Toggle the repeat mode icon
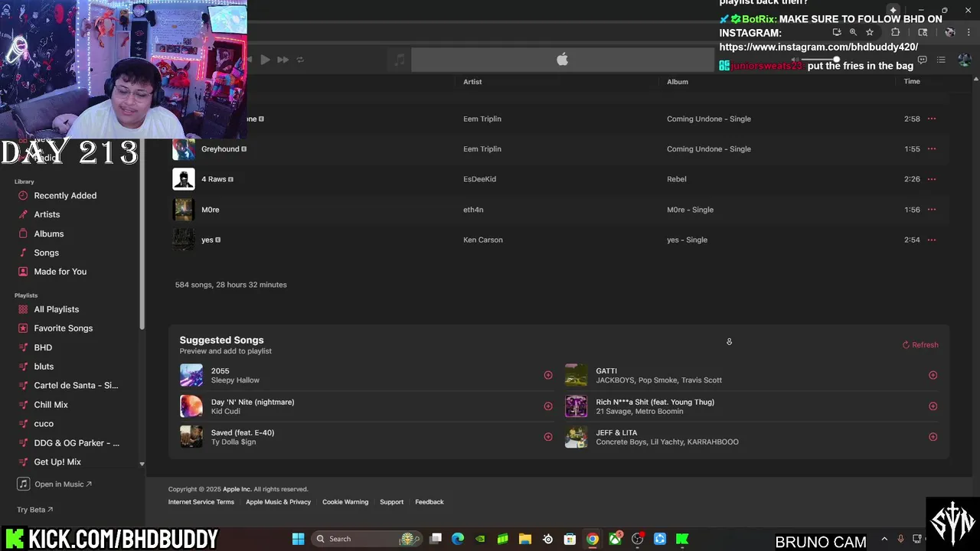 pyautogui.click(x=300, y=60)
